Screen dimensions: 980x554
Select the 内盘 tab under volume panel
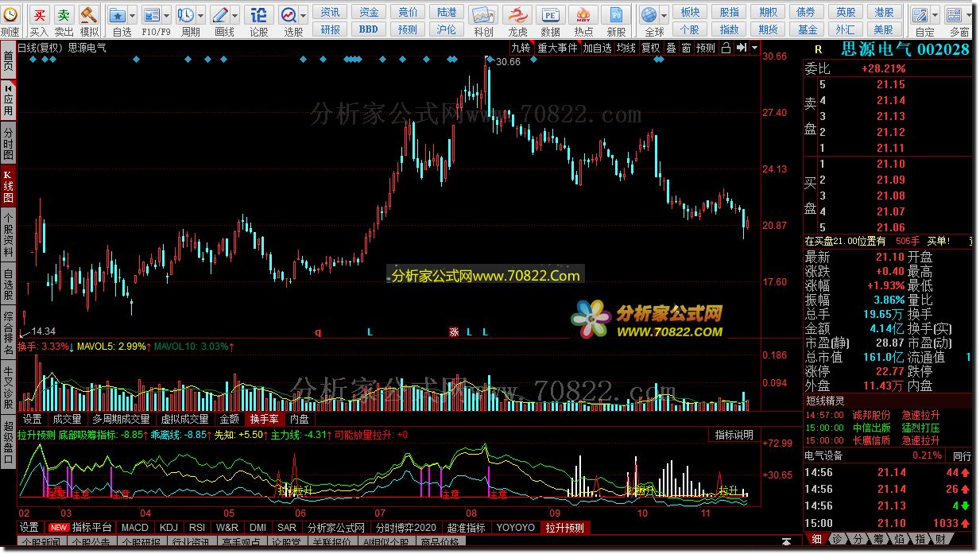[x=300, y=419]
